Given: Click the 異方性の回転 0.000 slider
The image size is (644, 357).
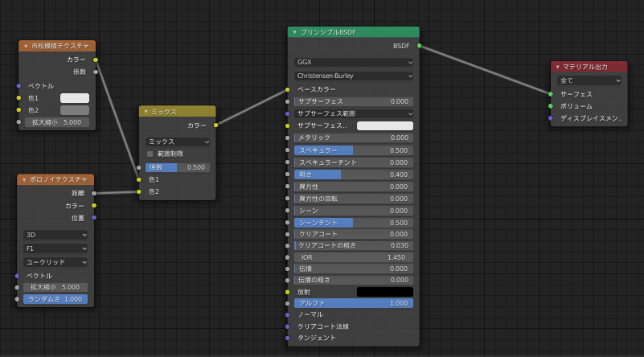Looking at the screenshot, I should [x=354, y=199].
